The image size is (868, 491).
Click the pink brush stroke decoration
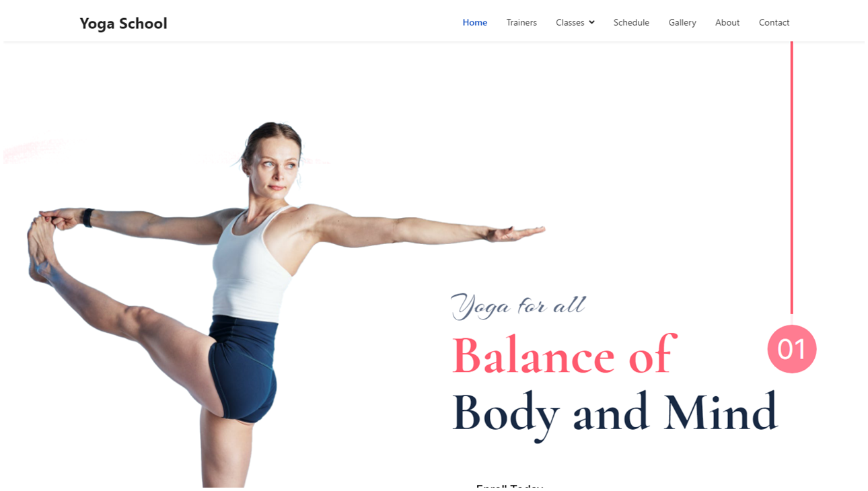pos(34,151)
